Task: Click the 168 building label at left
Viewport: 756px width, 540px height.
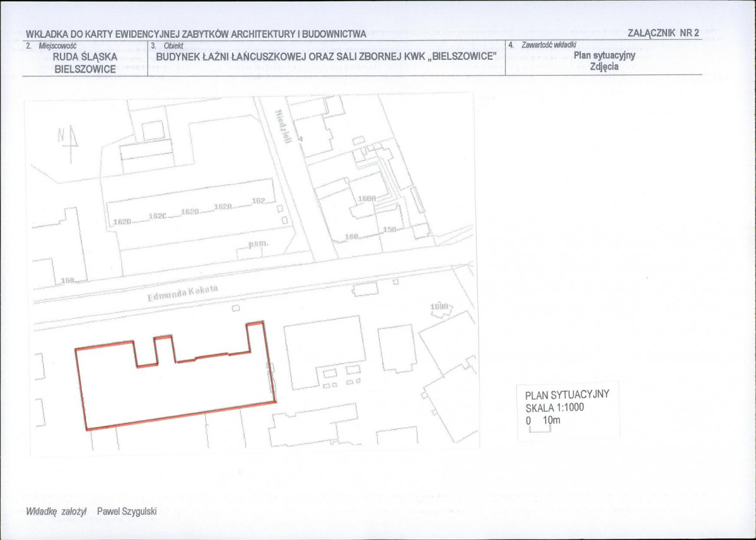Action: pos(67,280)
